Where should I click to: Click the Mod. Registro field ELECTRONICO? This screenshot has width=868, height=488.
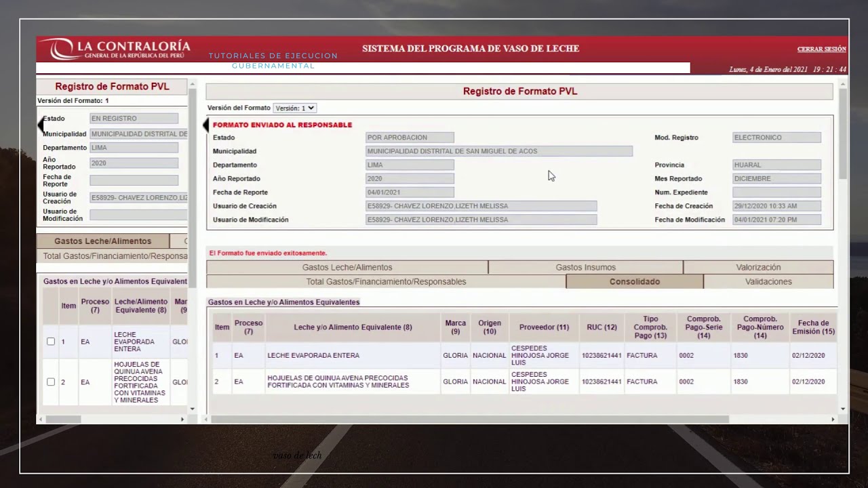click(776, 138)
